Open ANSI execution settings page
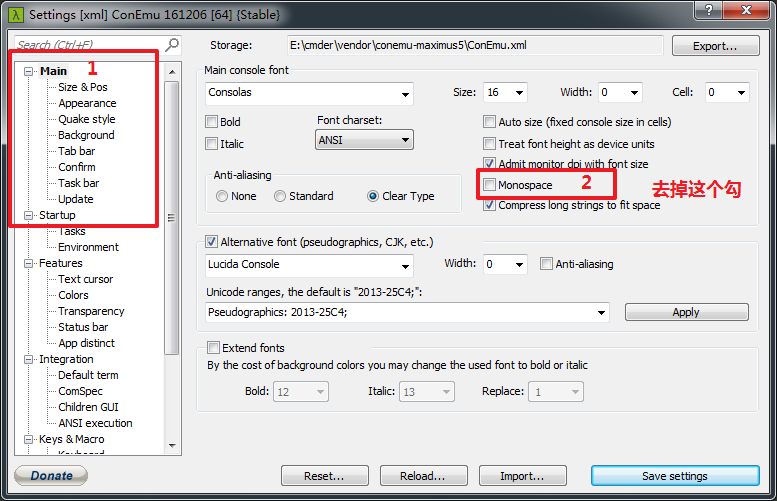The width and height of the screenshot is (777, 501). click(x=95, y=423)
